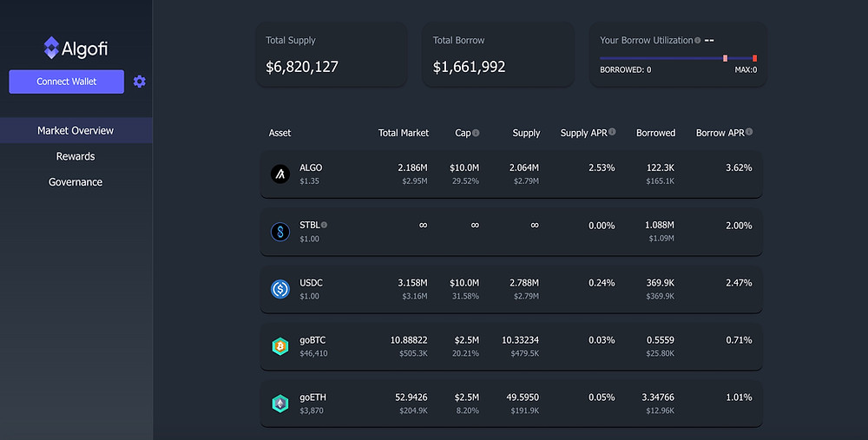Click the USDC asset icon
Screen dimensions: 868x440
[280, 289]
